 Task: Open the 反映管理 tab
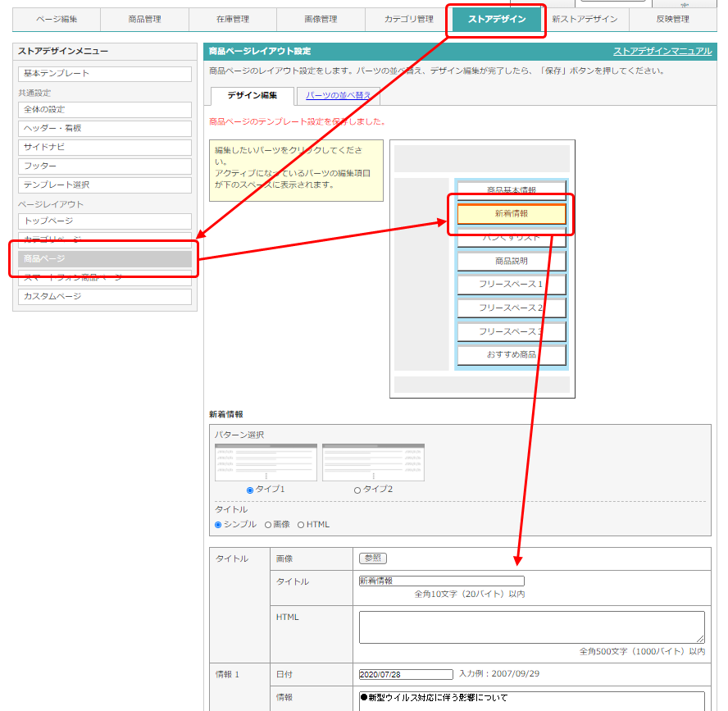pyautogui.click(x=672, y=19)
